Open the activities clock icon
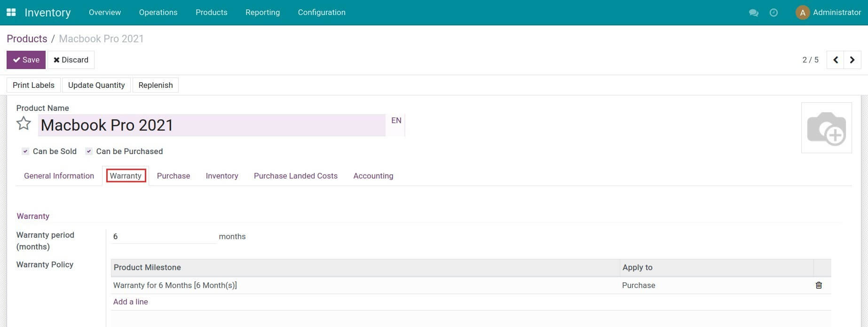This screenshot has height=327, width=868. click(x=773, y=13)
